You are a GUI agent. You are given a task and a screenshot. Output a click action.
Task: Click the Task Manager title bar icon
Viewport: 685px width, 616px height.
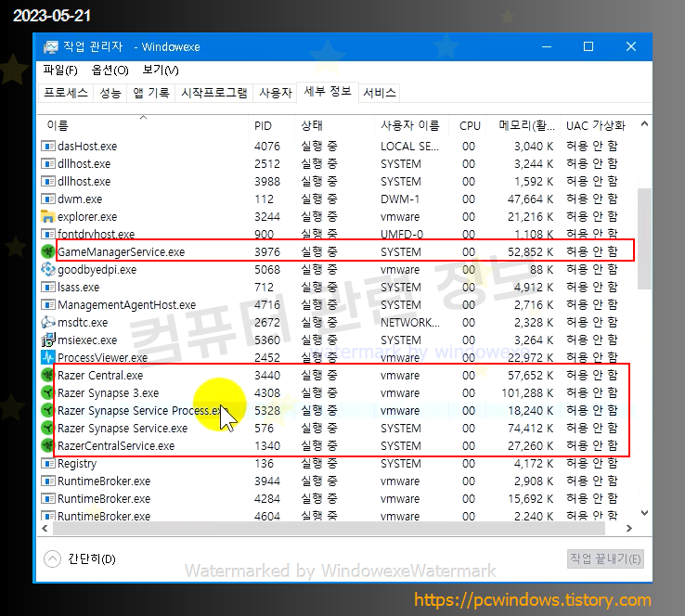click(x=51, y=46)
